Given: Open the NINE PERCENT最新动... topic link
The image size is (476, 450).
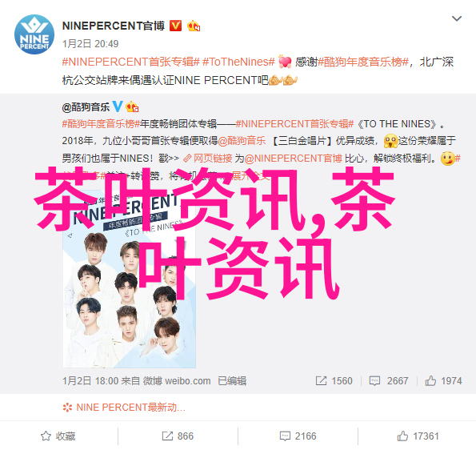Looking at the screenshot, I should (x=124, y=407).
